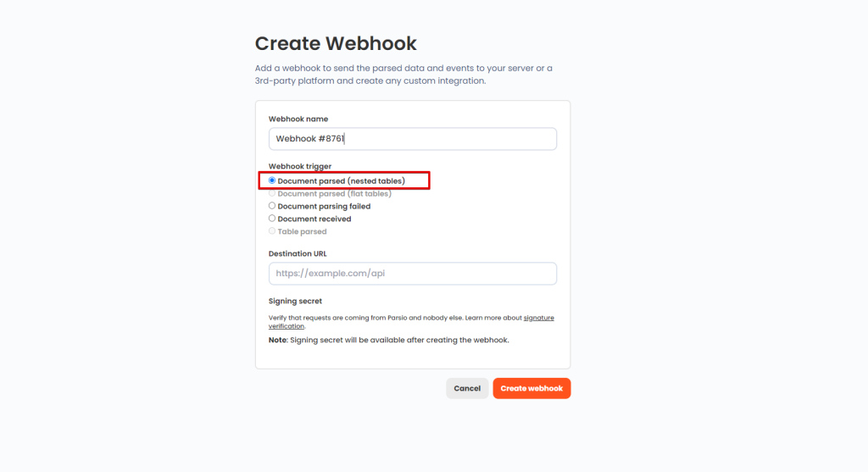The height and width of the screenshot is (472, 868).
Task: Click the 'Document parsing failed' label text
Action: (324, 206)
